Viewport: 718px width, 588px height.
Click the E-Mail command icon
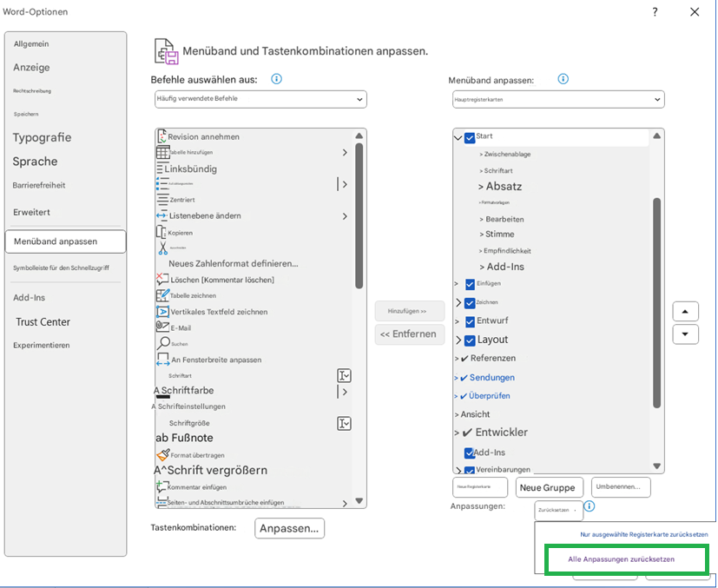tap(162, 327)
